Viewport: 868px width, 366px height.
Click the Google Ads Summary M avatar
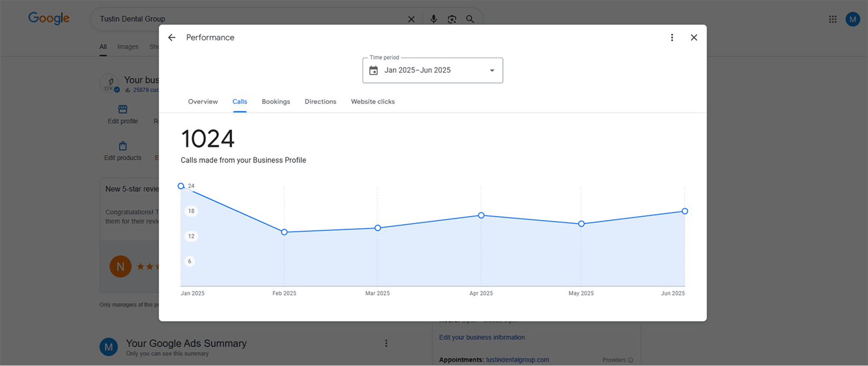point(109,347)
